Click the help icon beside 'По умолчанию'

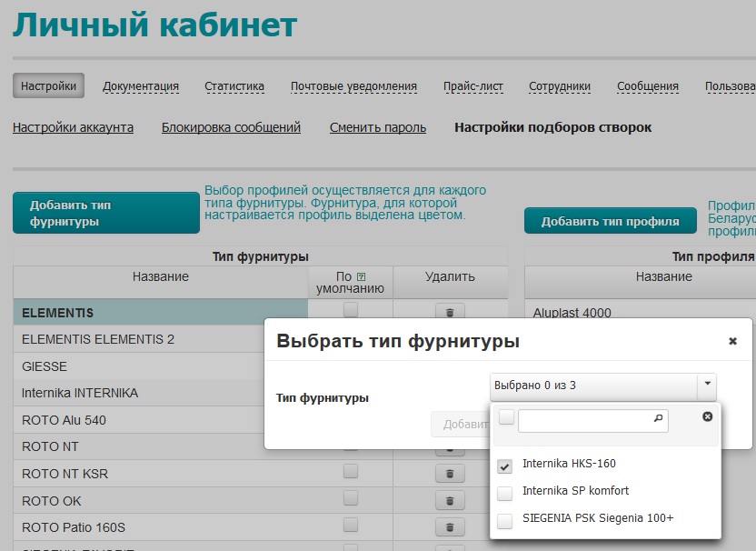pos(361,275)
